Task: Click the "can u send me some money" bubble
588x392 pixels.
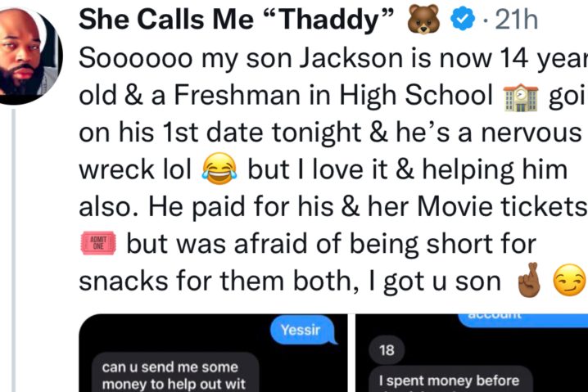Action: [175, 372]
